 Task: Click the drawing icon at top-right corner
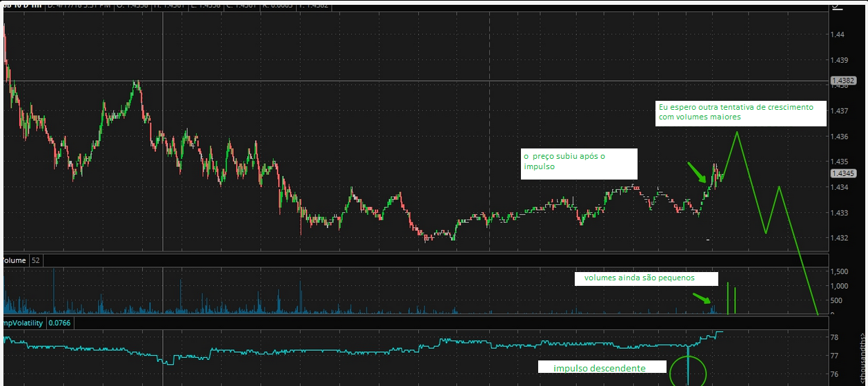[x=837, y=6]
